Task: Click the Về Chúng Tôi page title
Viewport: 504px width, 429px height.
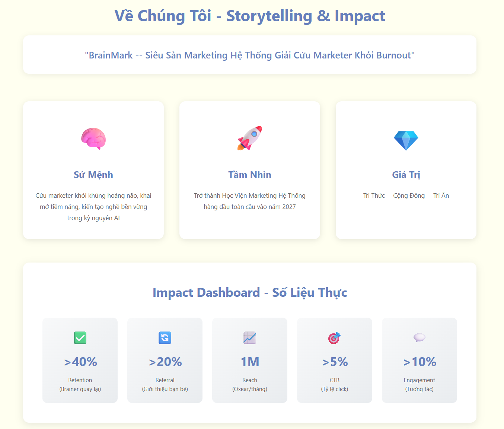Action: (x=250, y=16)
